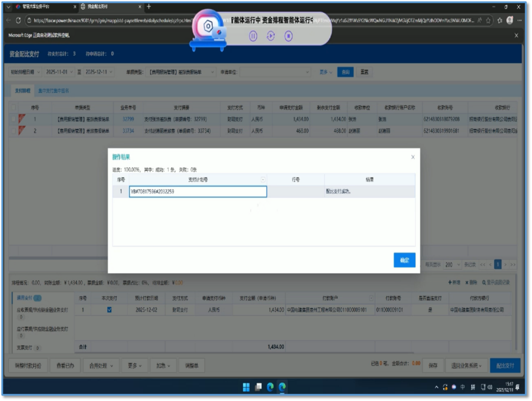The height and width of the screenshot is (401, 532).
Task: Uncheck the 本次支付 checkbox in the lower table
Action: [x=109, y=309]
